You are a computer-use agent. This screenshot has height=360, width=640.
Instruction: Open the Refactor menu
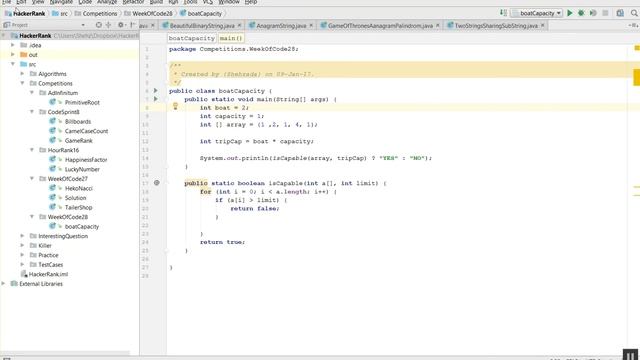(133, 2)
